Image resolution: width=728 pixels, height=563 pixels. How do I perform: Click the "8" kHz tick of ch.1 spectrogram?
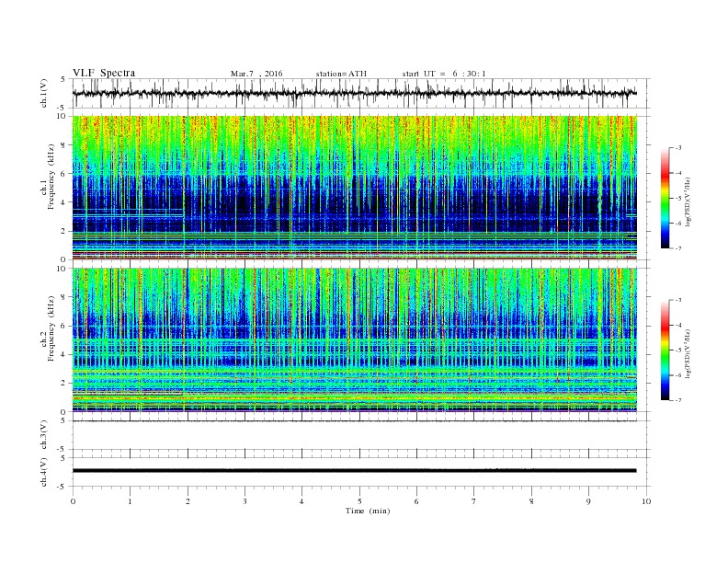click(x=64, y=145)
